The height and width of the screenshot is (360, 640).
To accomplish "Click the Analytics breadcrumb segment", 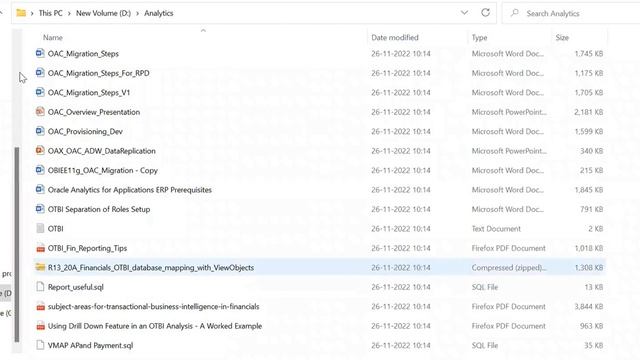I will (x=159, y=13).
